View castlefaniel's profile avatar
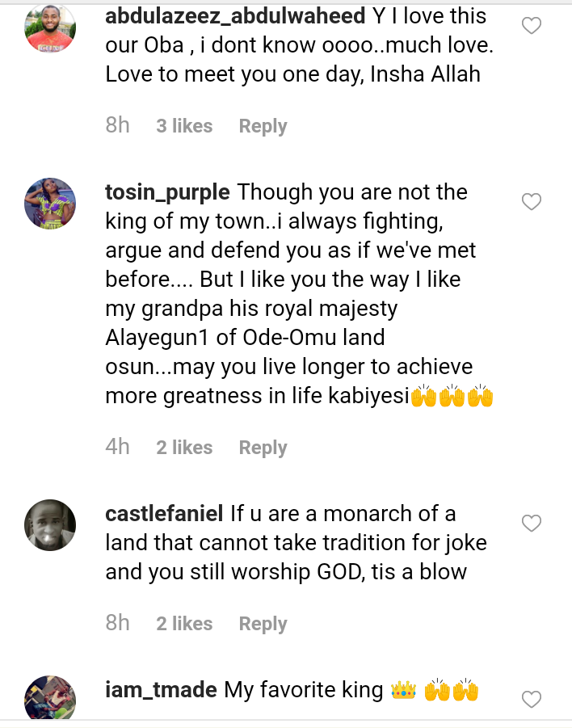The image size is (572, 728). (50, 525)
